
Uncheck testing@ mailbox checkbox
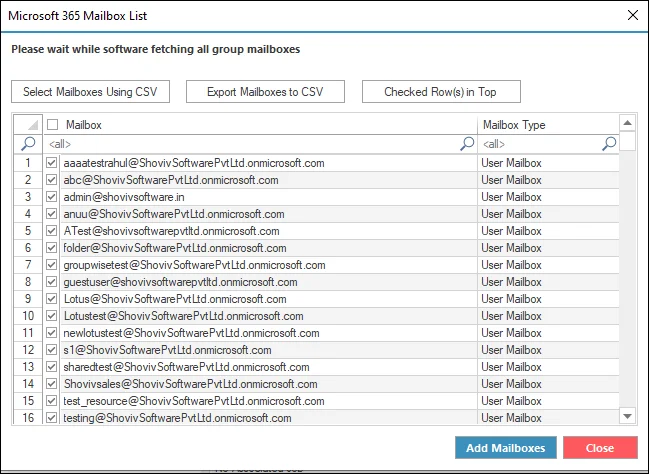[51, 417]
